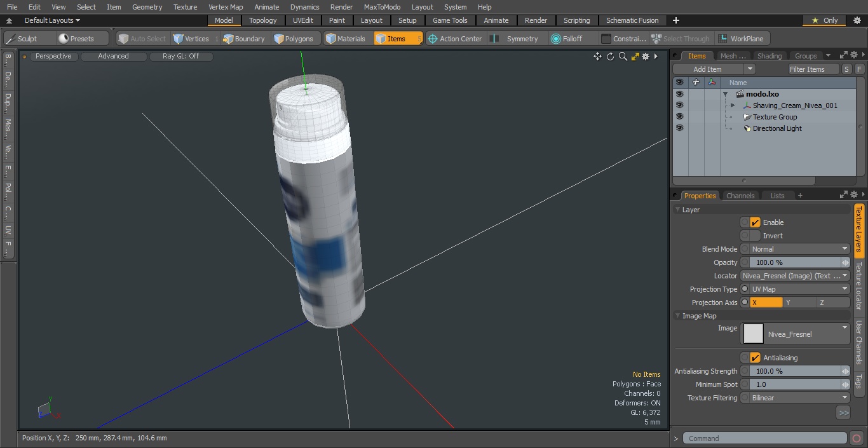This screenshot has height=448, width=868.
Task: Switch to Vertices selection mode
Action: click(x=191, y=39)
